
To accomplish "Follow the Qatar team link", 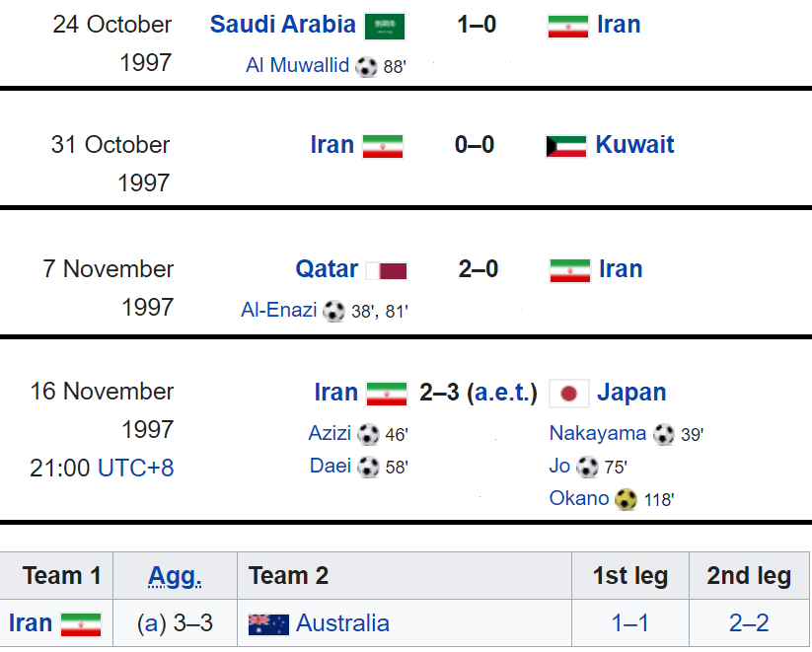I will coord(327,268).
